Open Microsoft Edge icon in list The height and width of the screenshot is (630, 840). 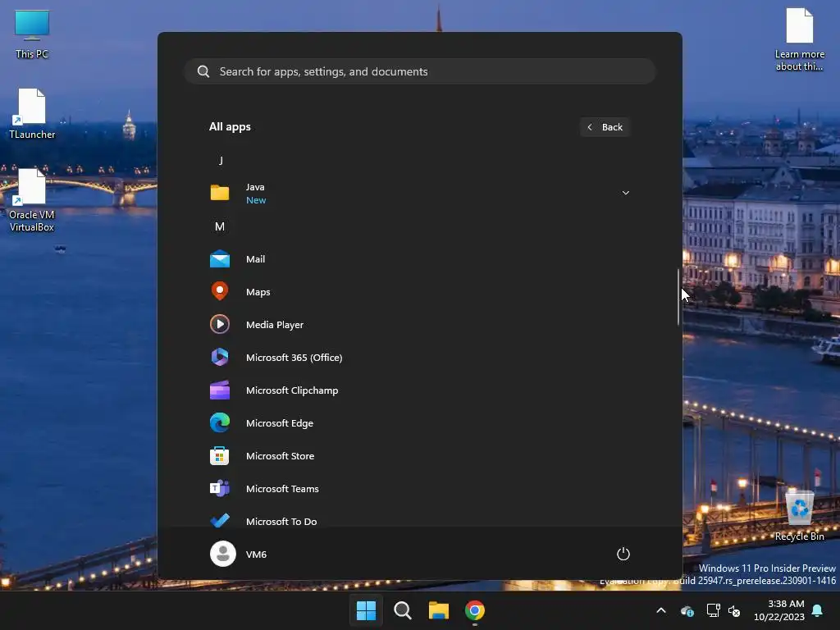pyautogui.click(x=220, y=422)
